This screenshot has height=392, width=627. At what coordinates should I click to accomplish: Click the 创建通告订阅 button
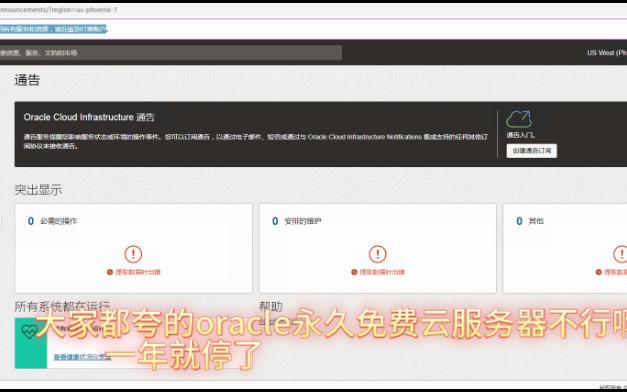coord(531,151)
